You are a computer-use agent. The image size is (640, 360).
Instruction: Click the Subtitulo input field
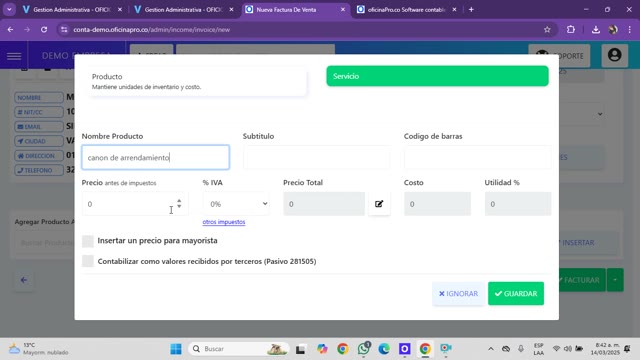coord(316,157)
